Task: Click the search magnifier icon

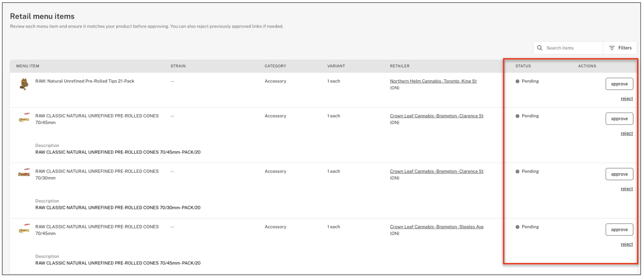Action: [x=540, y=48]
